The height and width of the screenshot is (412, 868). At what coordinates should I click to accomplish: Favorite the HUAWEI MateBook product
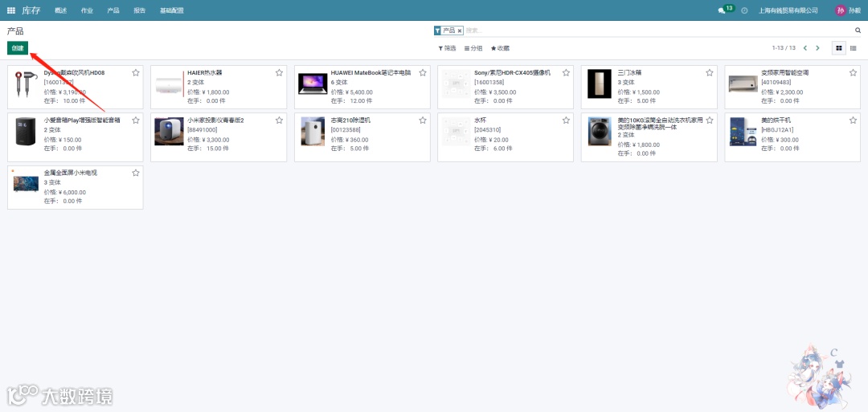(x=423, y=72)
